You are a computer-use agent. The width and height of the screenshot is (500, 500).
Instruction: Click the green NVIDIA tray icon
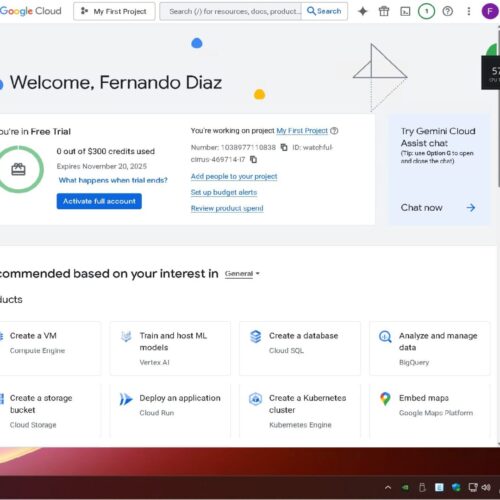[405, 488]
